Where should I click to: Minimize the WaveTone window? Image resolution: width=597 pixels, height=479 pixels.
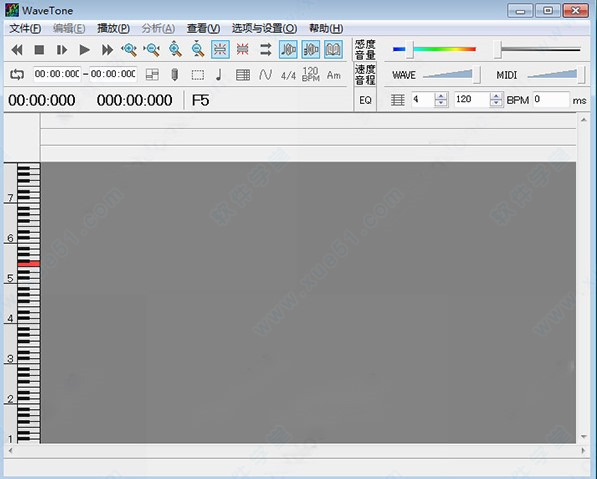tap(520, 11)
